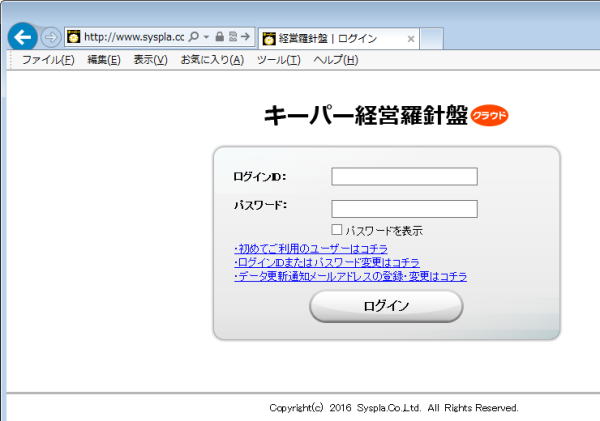Open the お気に入り(A) menu
Screen dimensions: 600x421
(212, 60)
